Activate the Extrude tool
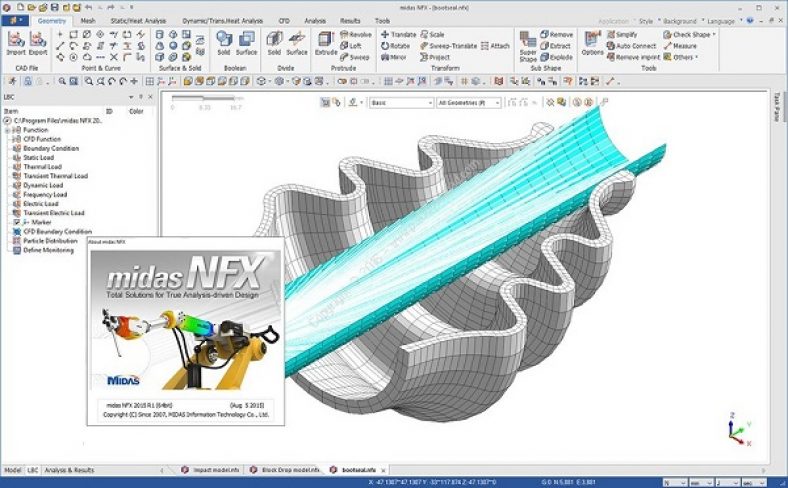This screenshot has width=788, height=488. coord(326,44)
